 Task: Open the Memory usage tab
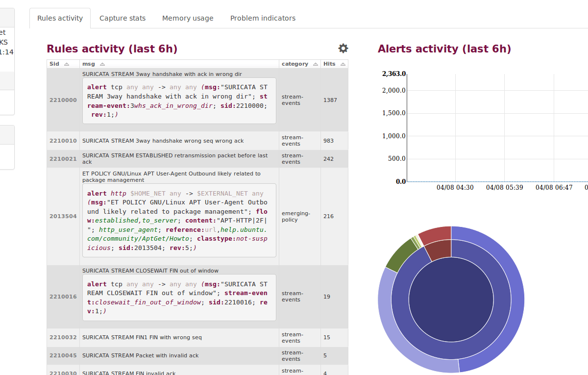click(188, 18)
